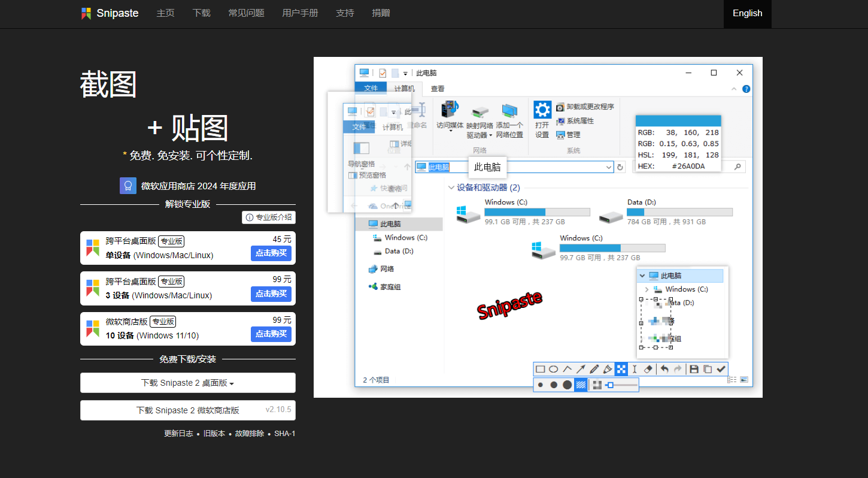The image size is (868, 478).
Task: Open the 捐赠 nav item
Action: click(x=381, y=13)
